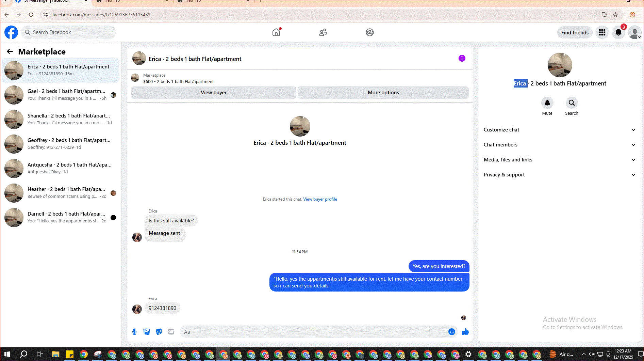Click the browser forward arrow

19,15
